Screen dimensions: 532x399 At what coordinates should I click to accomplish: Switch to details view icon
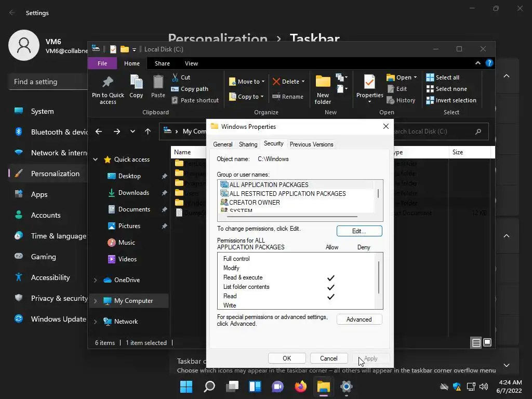(x=476, y=343)
